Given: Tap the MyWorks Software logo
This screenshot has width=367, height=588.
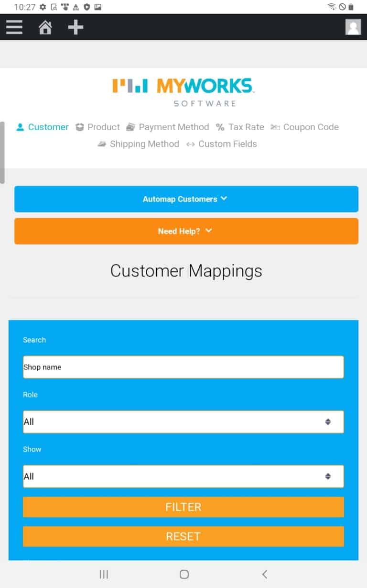Looking at the screenshot, I should (183, 92).
